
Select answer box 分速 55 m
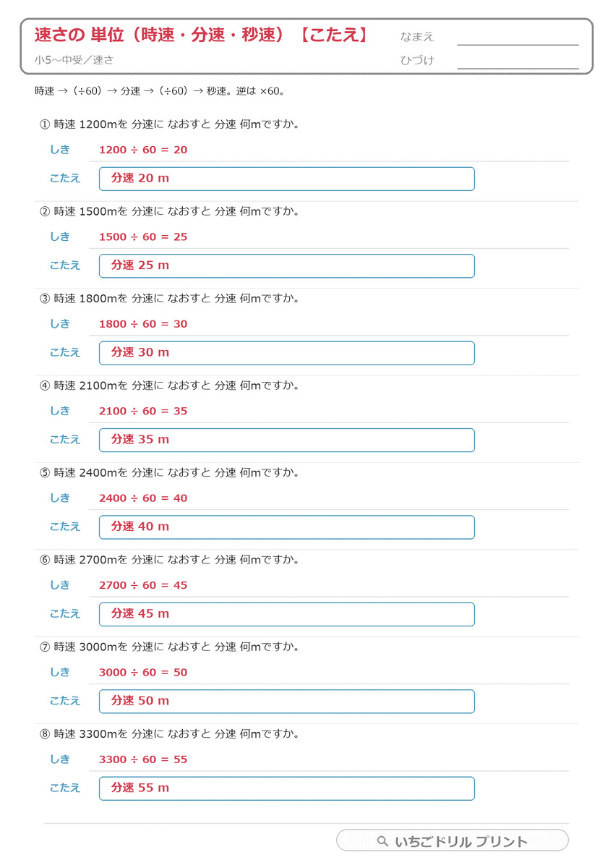point(287,788)
